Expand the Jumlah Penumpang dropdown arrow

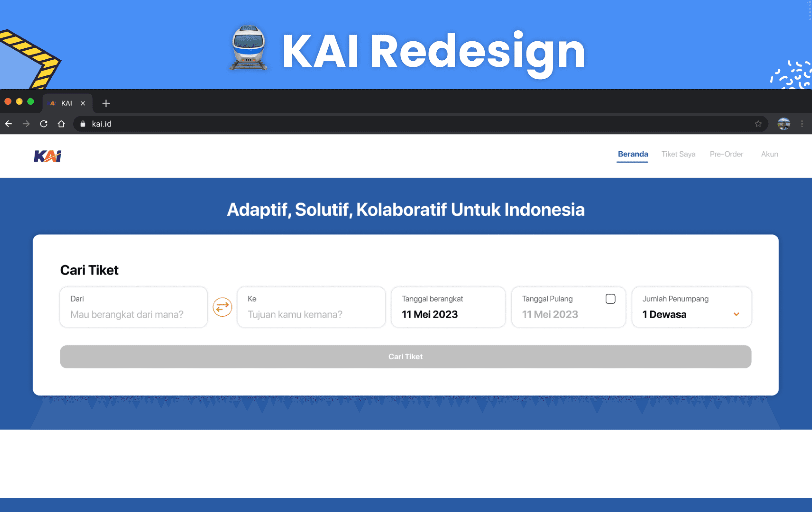pyautogui.click(x=736, y=315)
